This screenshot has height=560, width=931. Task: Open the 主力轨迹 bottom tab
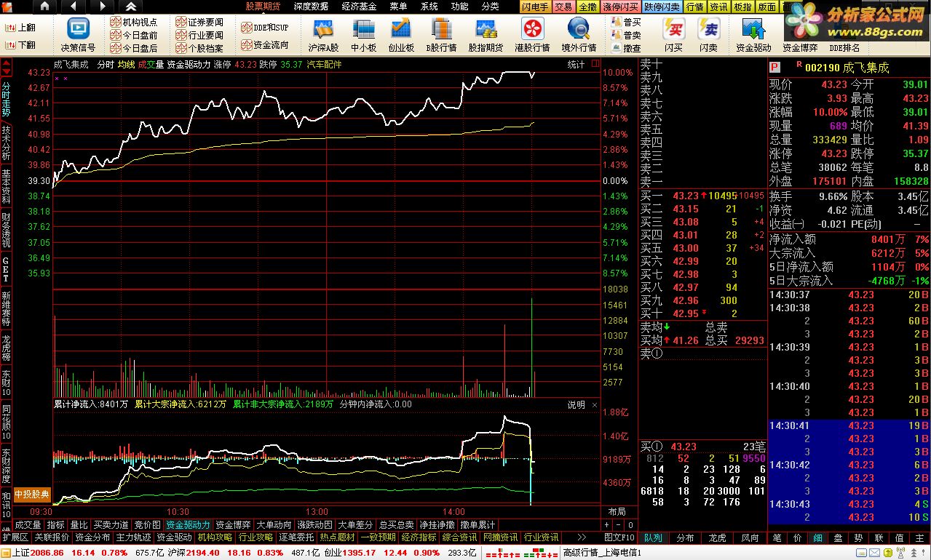tap(133, 537)
